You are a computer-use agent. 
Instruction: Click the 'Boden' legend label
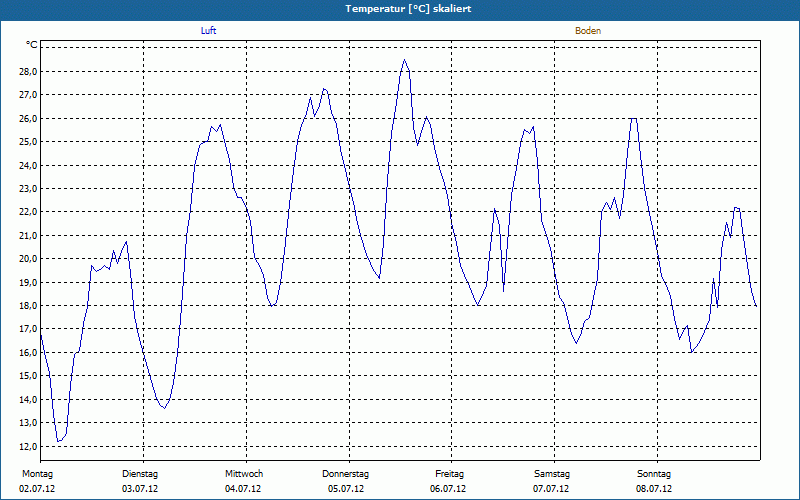(x=588, y=31)
